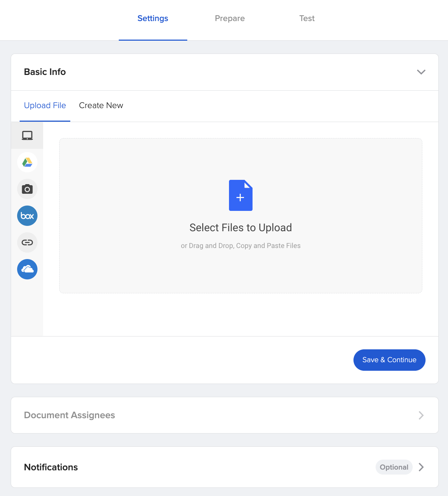Click the chevron next to Document Assignees
This screenshot has height=496, width=448.
point(421,415)
